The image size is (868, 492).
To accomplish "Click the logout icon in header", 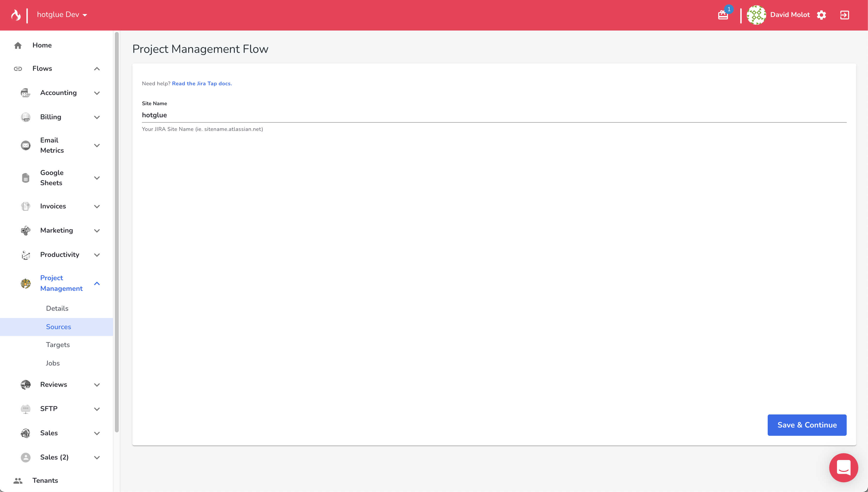I will pos(844,15).
